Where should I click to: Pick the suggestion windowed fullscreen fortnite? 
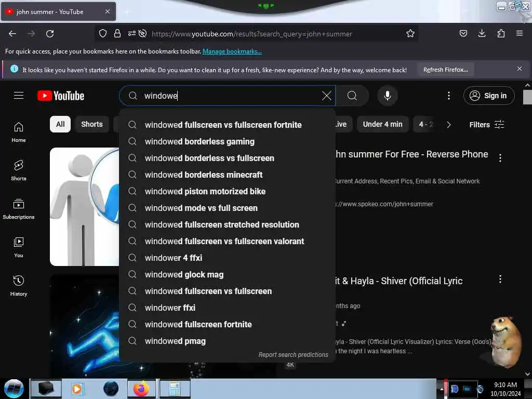click(228, 324)
